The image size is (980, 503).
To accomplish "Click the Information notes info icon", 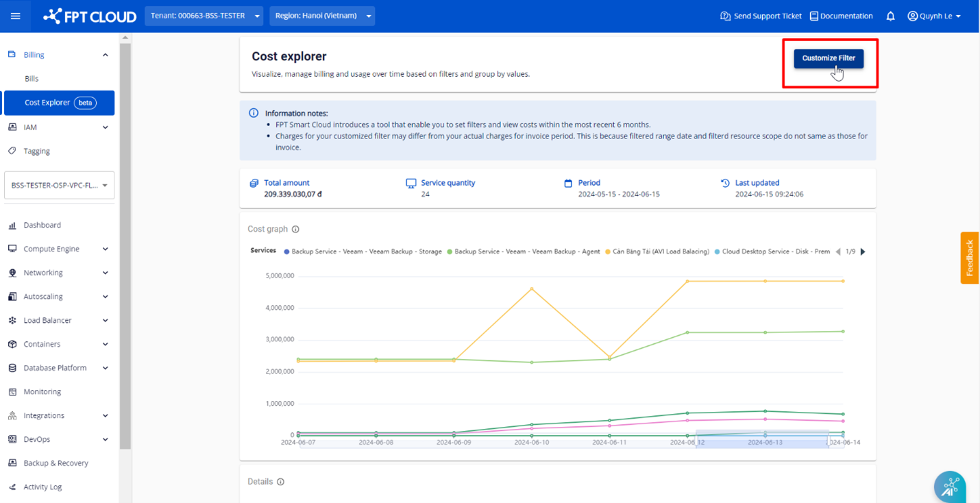I will point(254,113).
